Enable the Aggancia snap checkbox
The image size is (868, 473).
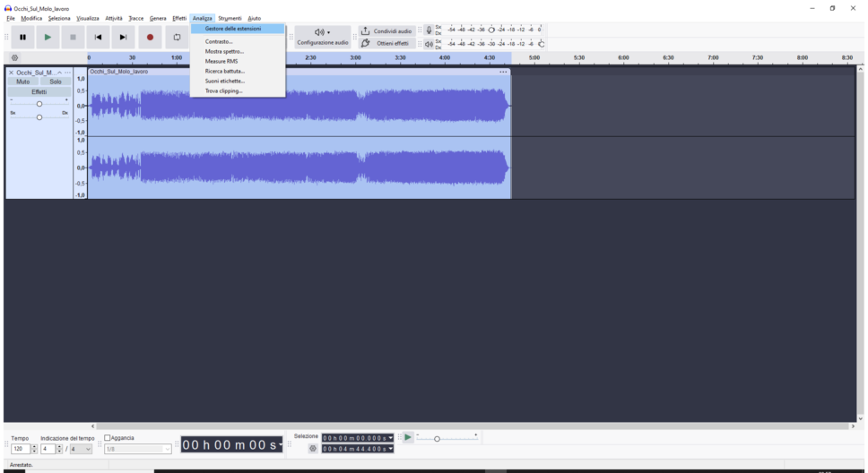[108, 437]
